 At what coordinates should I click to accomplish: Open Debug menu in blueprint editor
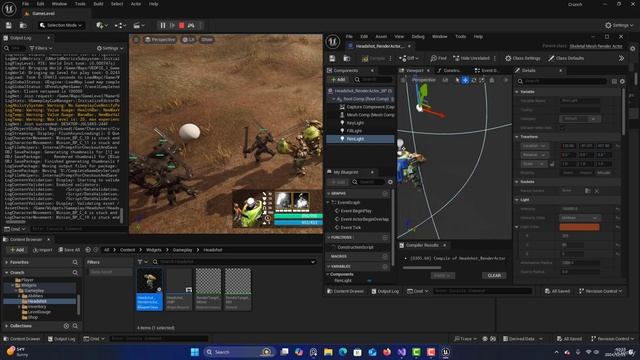(418, 37)
